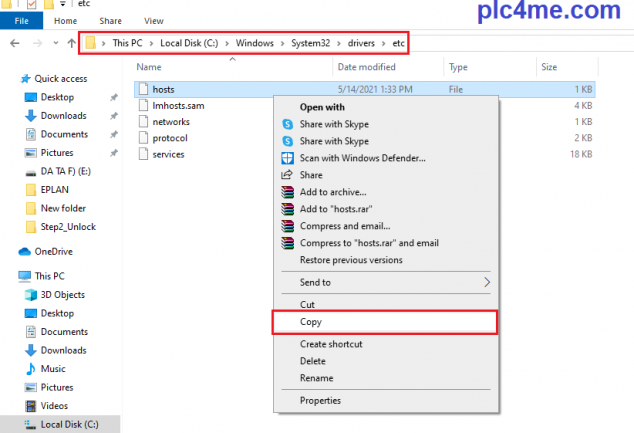Collapse the This PC tree node
This screenshot has height=433, width=634.
click(x=10, y=276)
